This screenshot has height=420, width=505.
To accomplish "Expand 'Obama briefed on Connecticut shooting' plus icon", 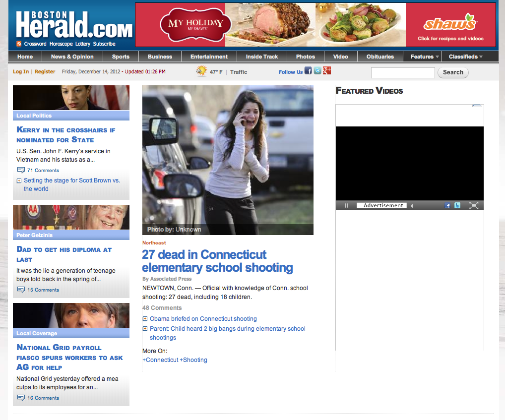I will [x=145, y=319].
